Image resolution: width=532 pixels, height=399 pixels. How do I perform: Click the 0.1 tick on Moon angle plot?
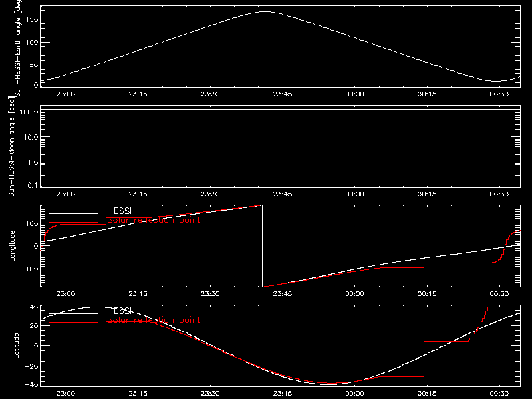click(x=33, y=185)
